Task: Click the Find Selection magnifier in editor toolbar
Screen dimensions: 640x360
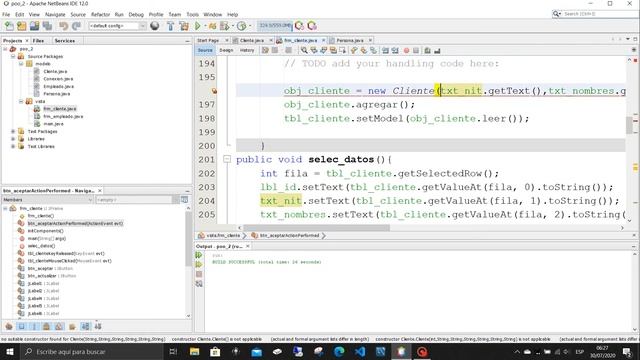Action: pos(304,51)
